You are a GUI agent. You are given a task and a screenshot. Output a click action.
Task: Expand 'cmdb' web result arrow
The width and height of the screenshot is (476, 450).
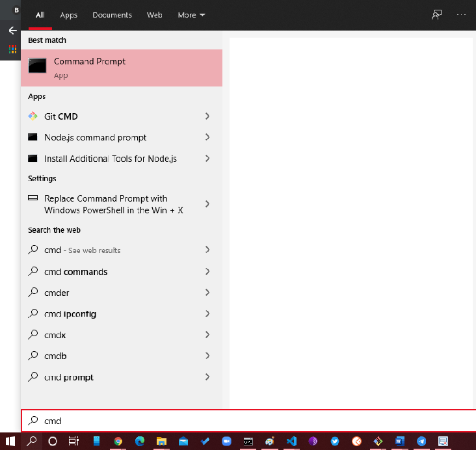pos(207,356)
